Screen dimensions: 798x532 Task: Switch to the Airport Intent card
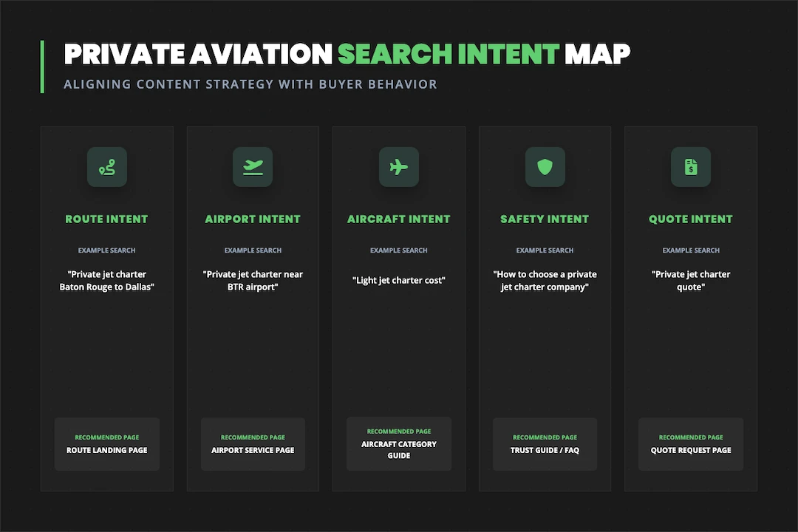(253, 219)
